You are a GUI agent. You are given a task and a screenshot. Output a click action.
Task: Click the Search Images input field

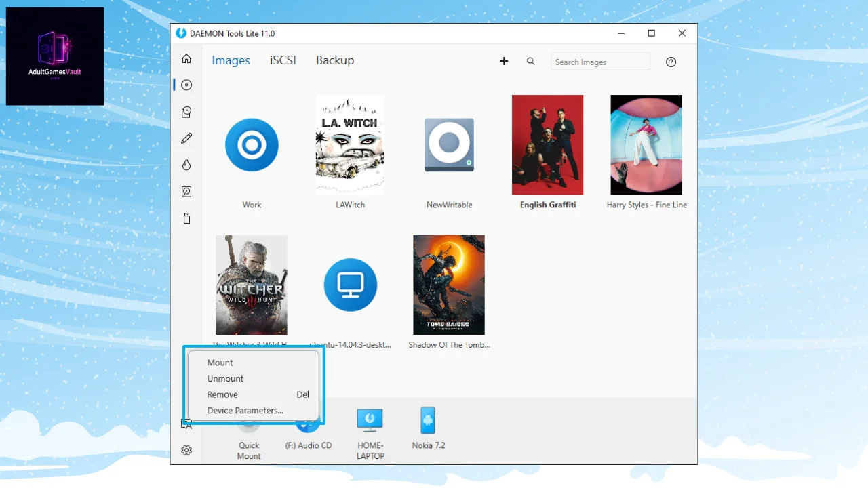point(600,62)
